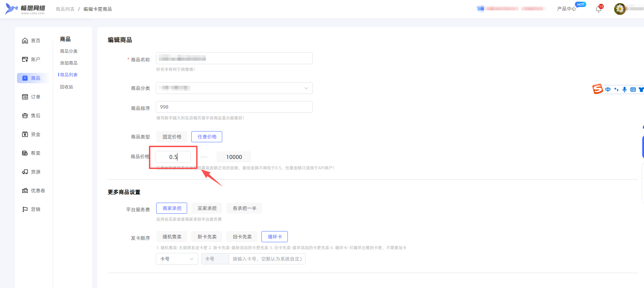The height and width of the screenshot is (288, 644).
Task: Open 回收站 recycle bin submenu item
Action: (67, 87)
